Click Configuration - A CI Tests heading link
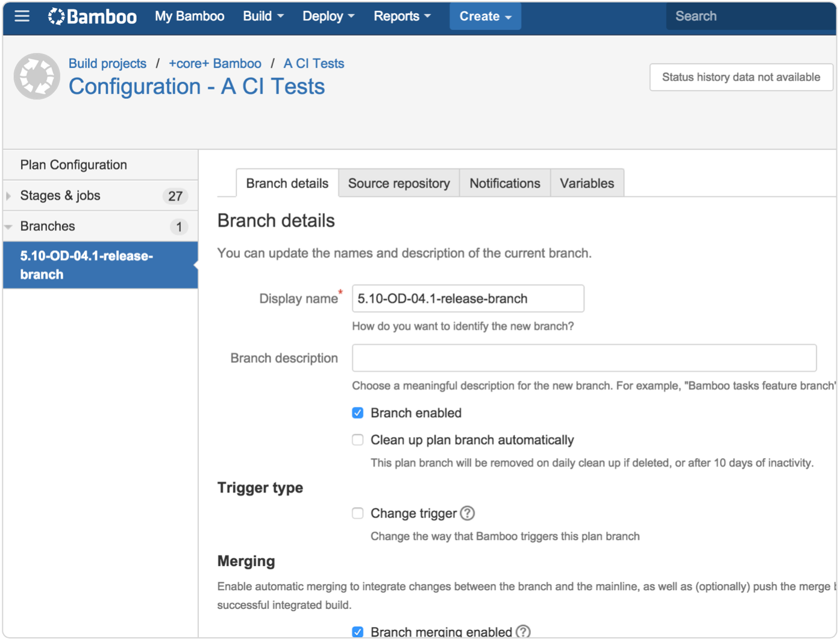The height and width of the screenshot is (639, 840). pos(196,87)
